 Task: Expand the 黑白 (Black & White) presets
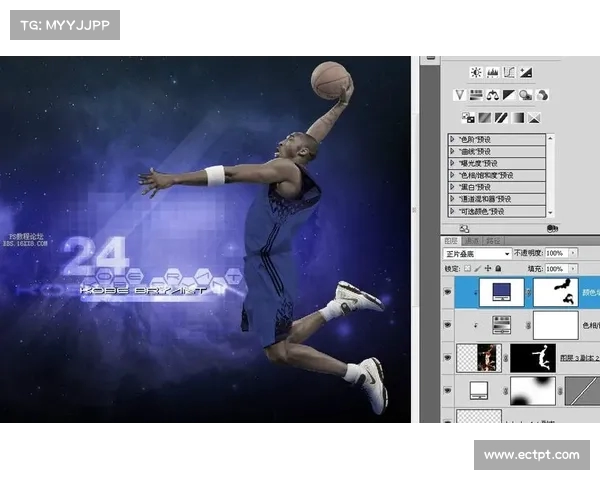[452, 187]
